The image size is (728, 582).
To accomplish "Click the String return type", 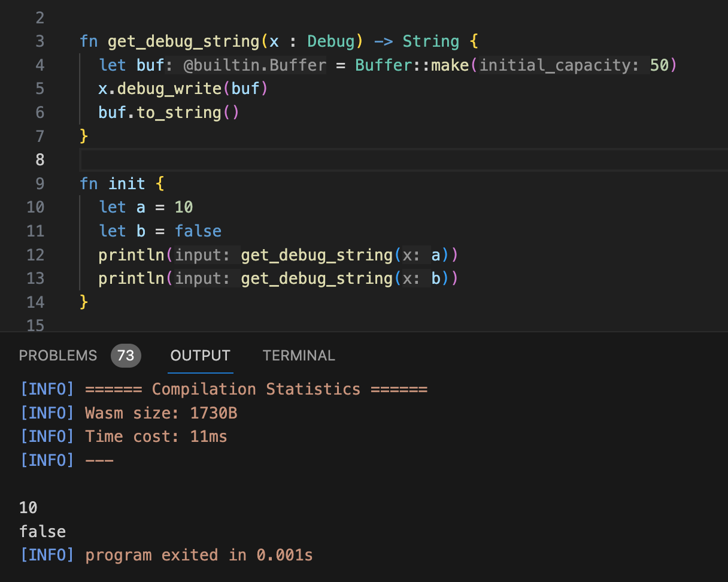I will pos(430,41).
